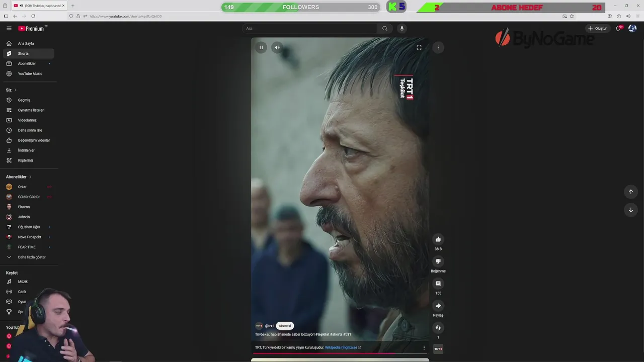This screenshot has width=644, height=362.
Task: Open the browser application menu
Action: 637,16
